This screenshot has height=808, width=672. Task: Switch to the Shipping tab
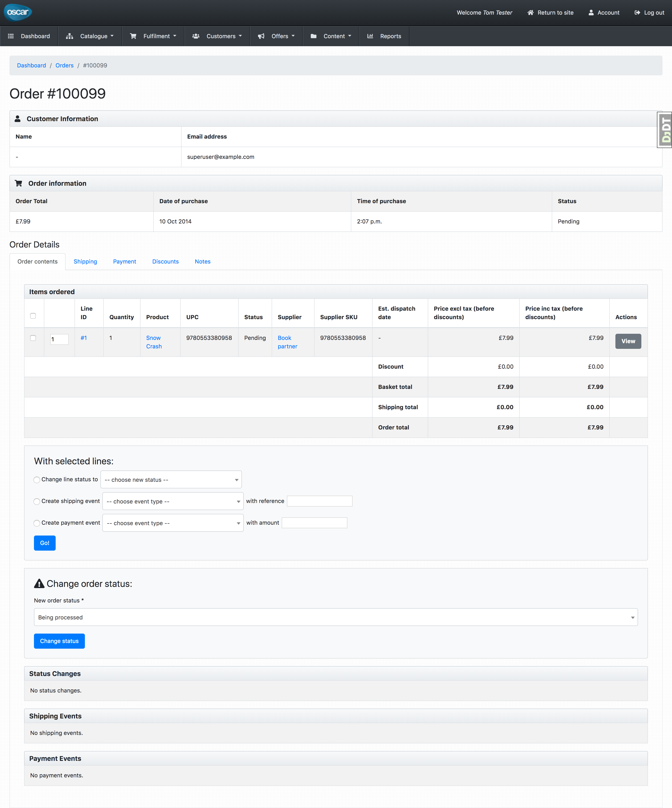[85, 262]
